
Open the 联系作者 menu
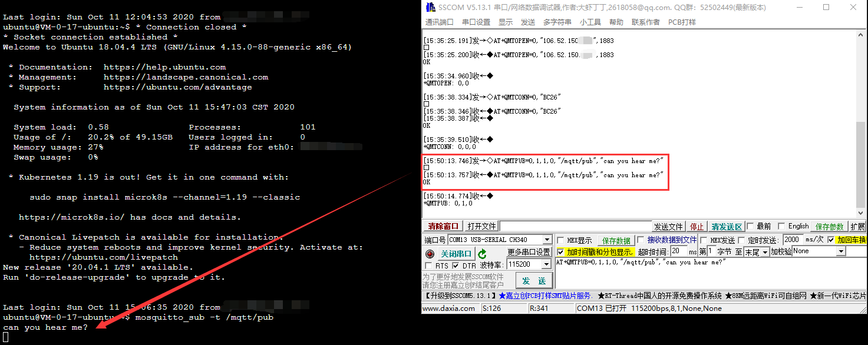click(x=646, y=22)
